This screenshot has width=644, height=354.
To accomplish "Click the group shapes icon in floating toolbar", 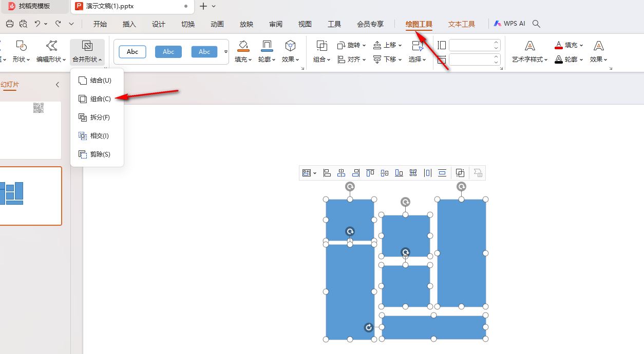I will [460, 173].
